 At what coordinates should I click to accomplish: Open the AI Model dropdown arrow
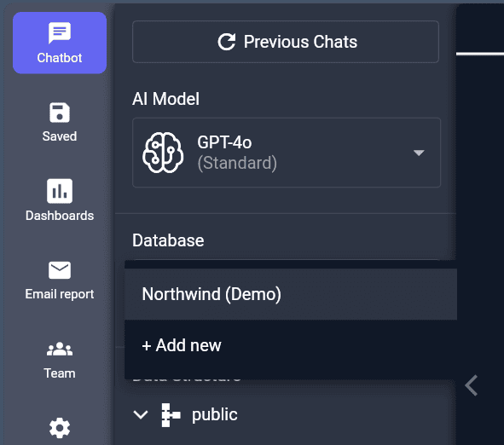pyautogui.click(x=419, y=153)
